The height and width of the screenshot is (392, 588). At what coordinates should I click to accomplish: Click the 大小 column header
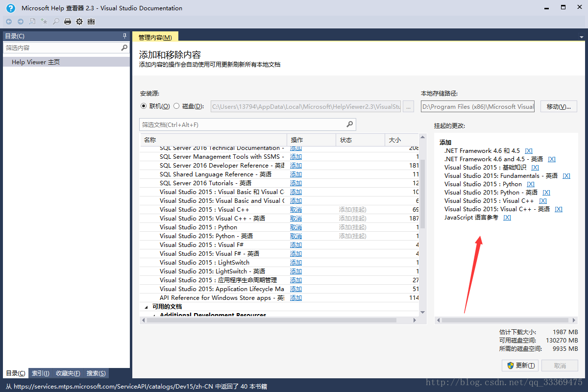click(x=402, y=140)
